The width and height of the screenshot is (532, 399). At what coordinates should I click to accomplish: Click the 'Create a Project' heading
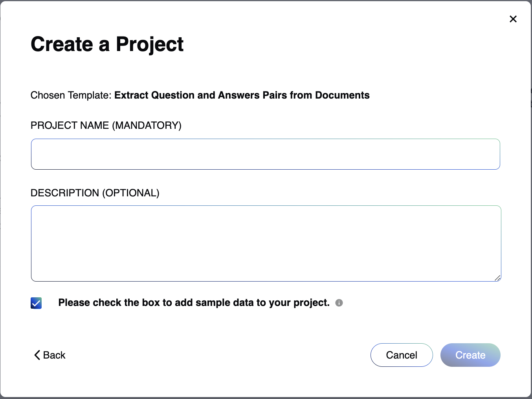pos(107,44)
